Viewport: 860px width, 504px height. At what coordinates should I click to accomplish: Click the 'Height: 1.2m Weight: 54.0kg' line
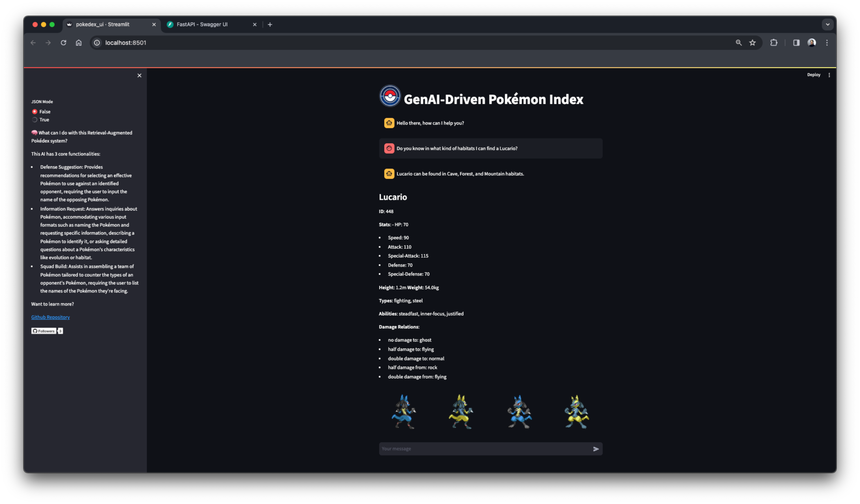[409, 288]
